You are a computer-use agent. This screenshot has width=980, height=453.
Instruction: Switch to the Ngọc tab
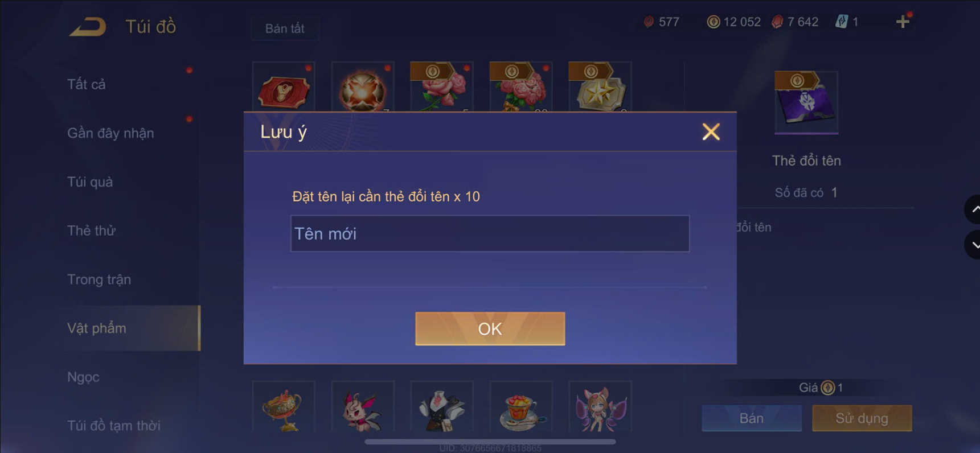click(83, 377)
